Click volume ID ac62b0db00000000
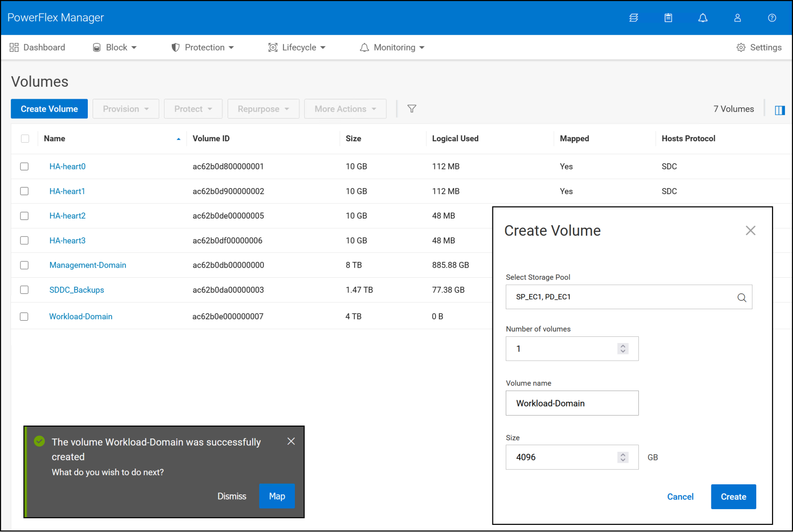 pos(228,265)
